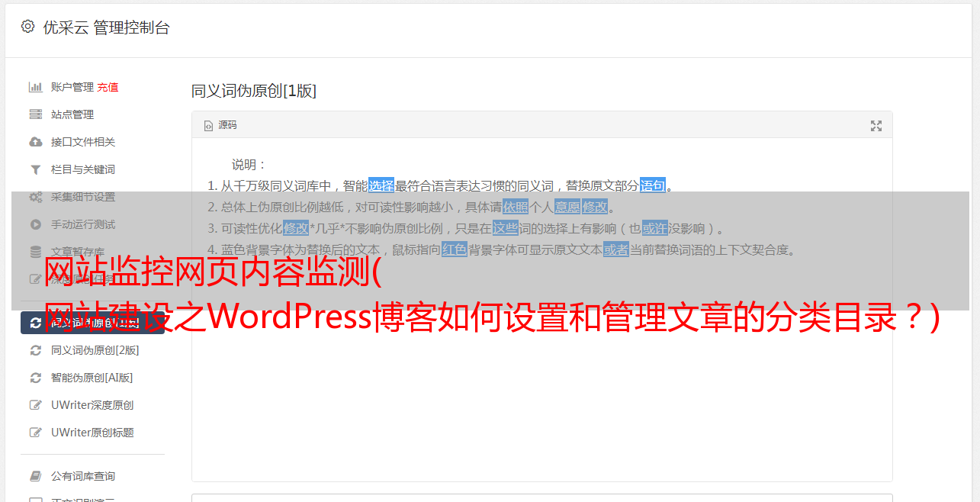Click the edit icon beside UWriter原创标题
980x502 pixels.
tap(35, 433)
